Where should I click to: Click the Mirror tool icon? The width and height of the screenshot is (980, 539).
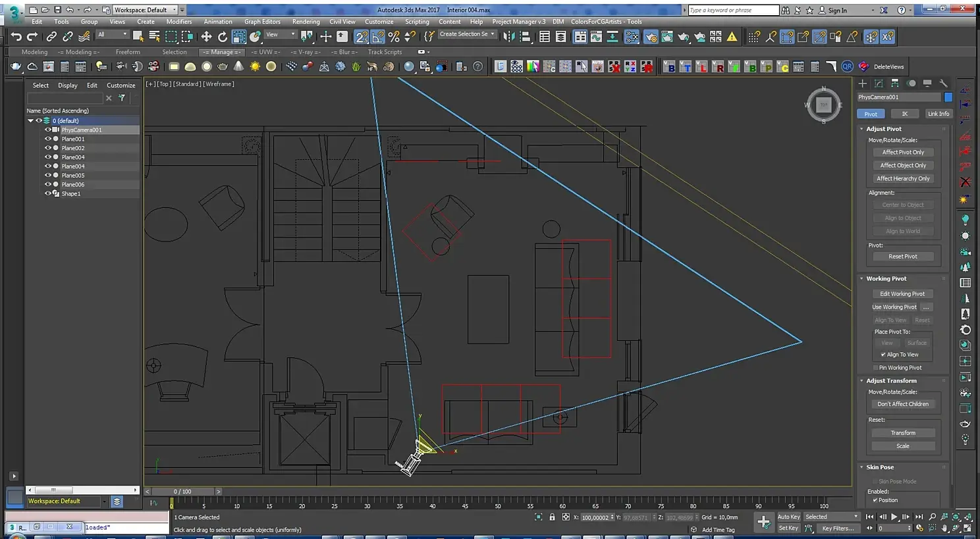509,37
